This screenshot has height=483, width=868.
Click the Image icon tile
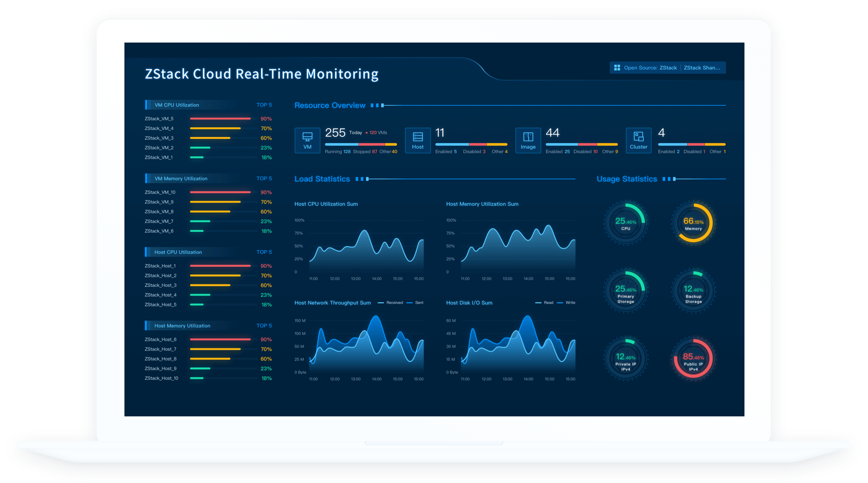point(528,141)
